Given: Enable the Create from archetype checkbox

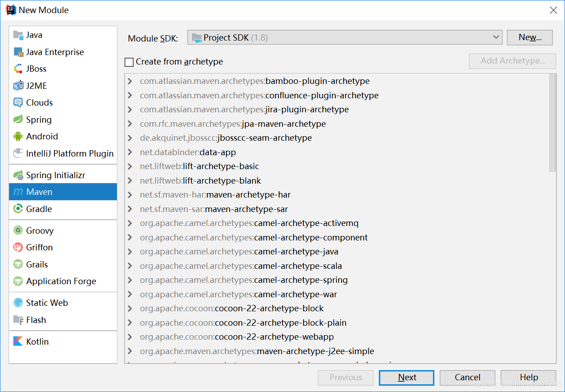Looking at the screenshot, I should tap(129, 62).
